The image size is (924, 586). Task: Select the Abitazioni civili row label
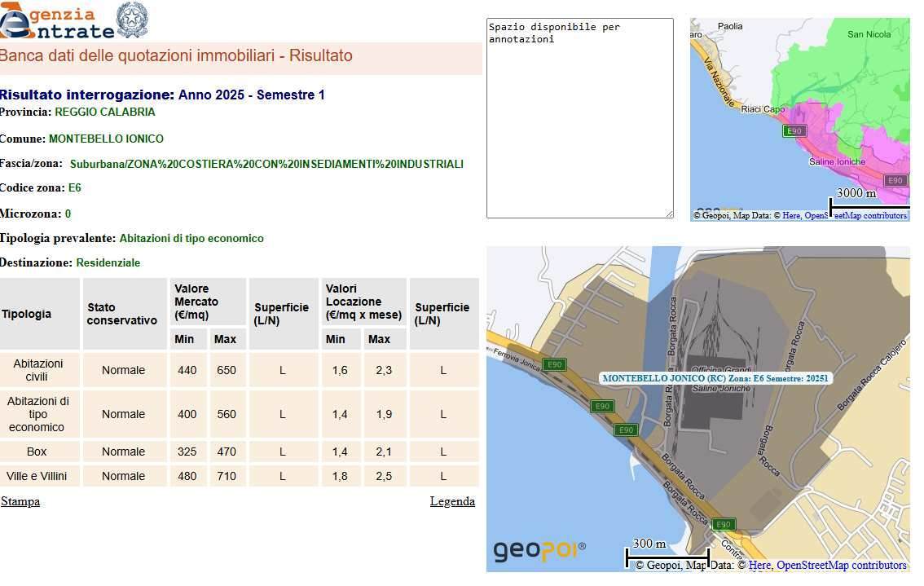click(x=37, y=370)
